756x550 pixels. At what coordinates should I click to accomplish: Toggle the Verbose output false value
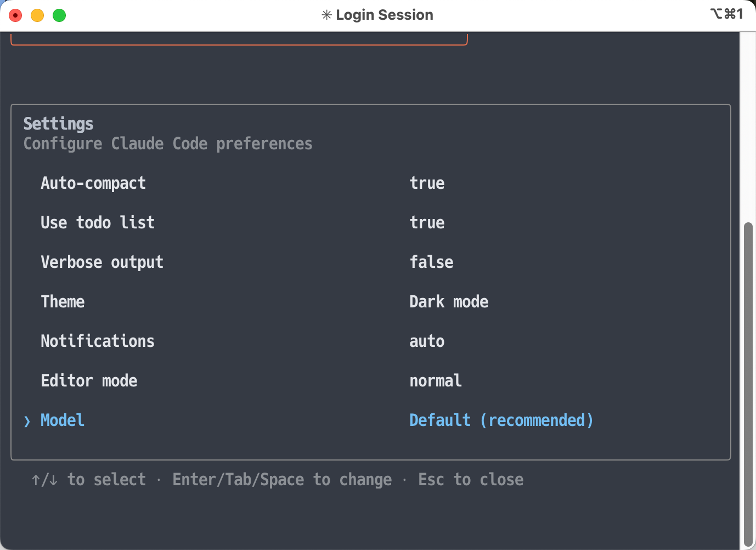point(431,262)
